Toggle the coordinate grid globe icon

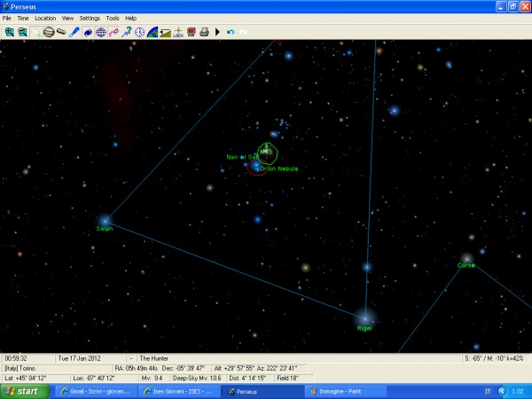101,32
